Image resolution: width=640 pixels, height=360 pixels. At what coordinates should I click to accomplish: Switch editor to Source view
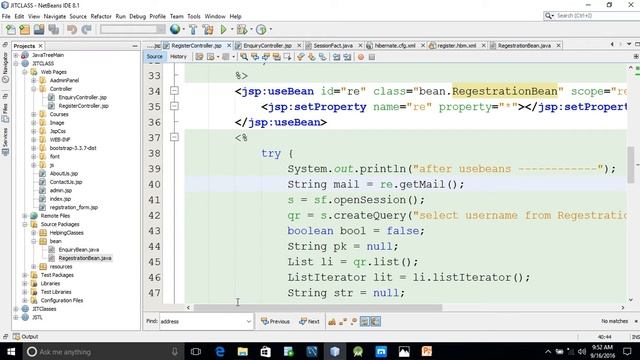click(x=155, y=57)
